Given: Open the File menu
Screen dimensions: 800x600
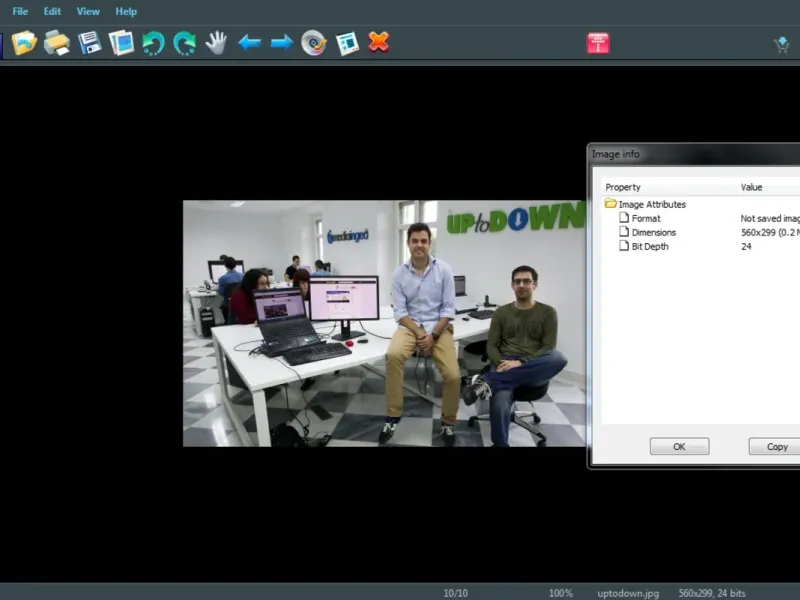Looking at the screenshot, I should coord(20,11).
